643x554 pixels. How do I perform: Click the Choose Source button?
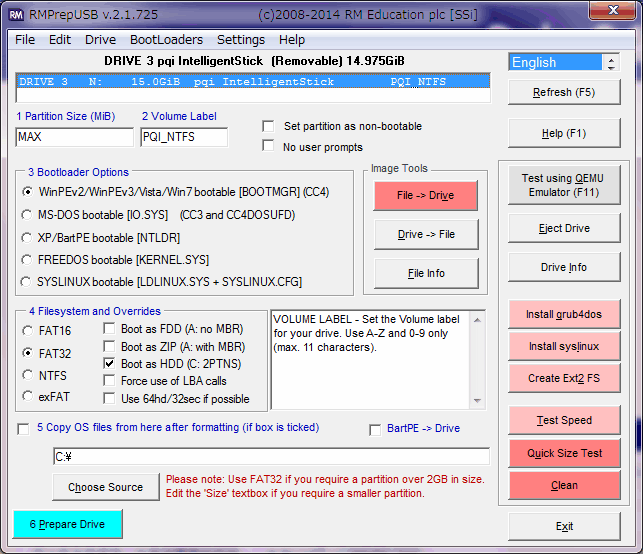(106, 487)
